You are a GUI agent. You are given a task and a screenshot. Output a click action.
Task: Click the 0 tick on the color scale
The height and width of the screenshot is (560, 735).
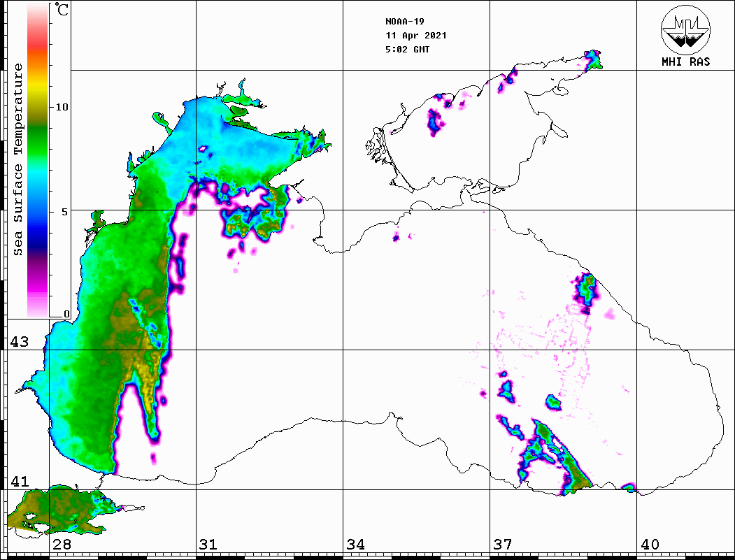click(66, 314)
